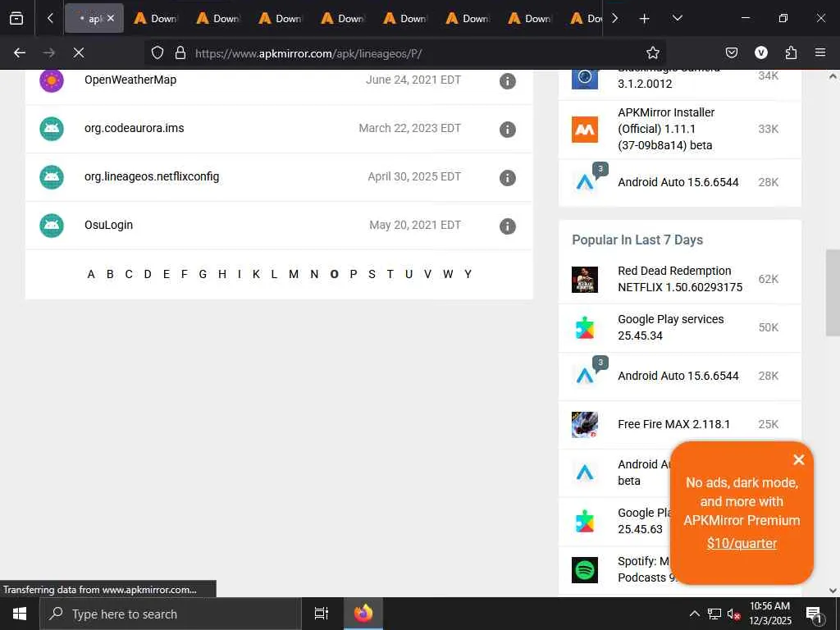Open a new tab with the plus button
Image resolution: width=840 pixels, height=630 pixels.
coord(645,18)
